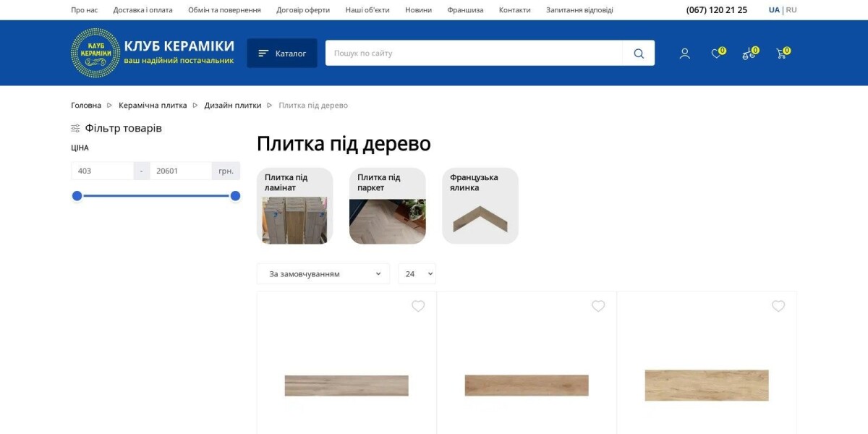Click the blue price range track
The image size is (868, 434).
(x=156, y=196)
